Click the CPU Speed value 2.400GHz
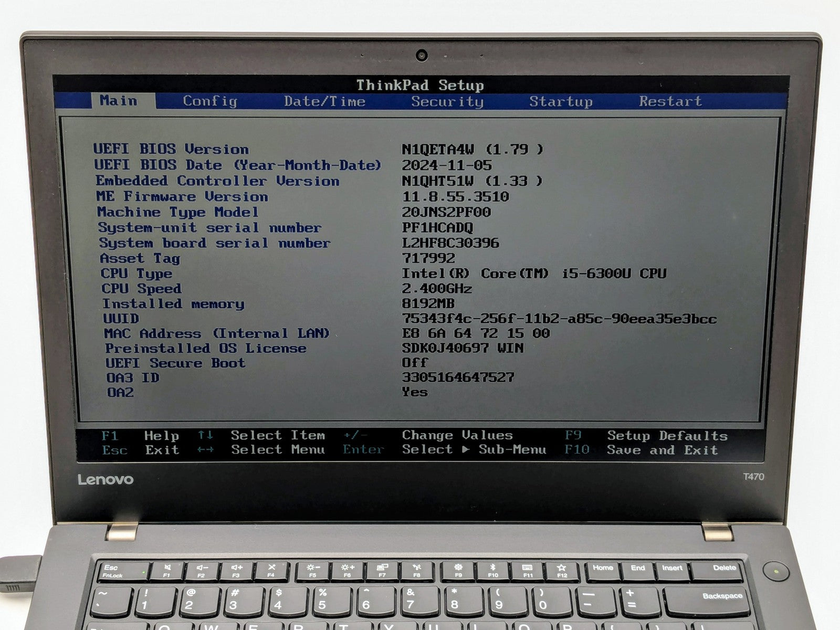Image resolution: width=840 pixels, height=630 pixels. [x=437, y=288]
